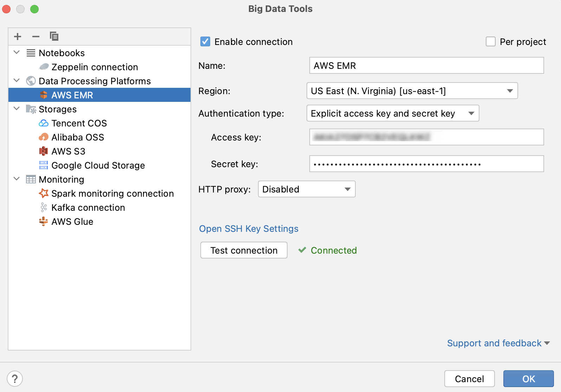
Task: Click the Monitoring table icon
Action: click(31, 179)
